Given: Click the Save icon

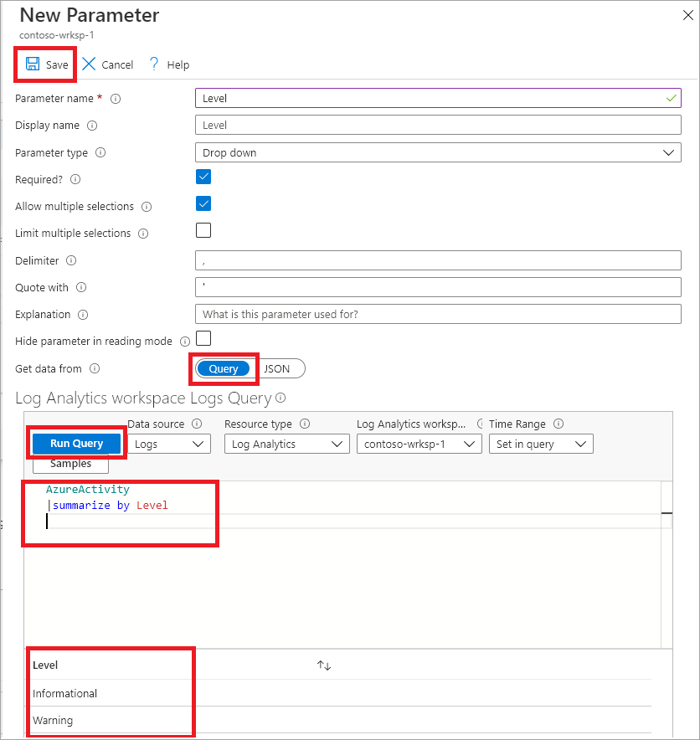Looking at the screenshot, I should tap(33, 64).
